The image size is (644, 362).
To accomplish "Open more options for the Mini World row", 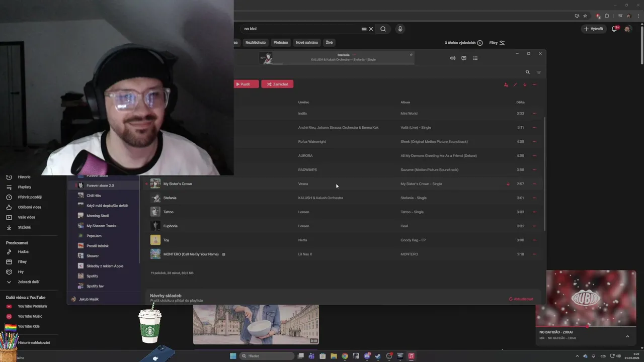I will pyautogui.click(x=534, y=113).
